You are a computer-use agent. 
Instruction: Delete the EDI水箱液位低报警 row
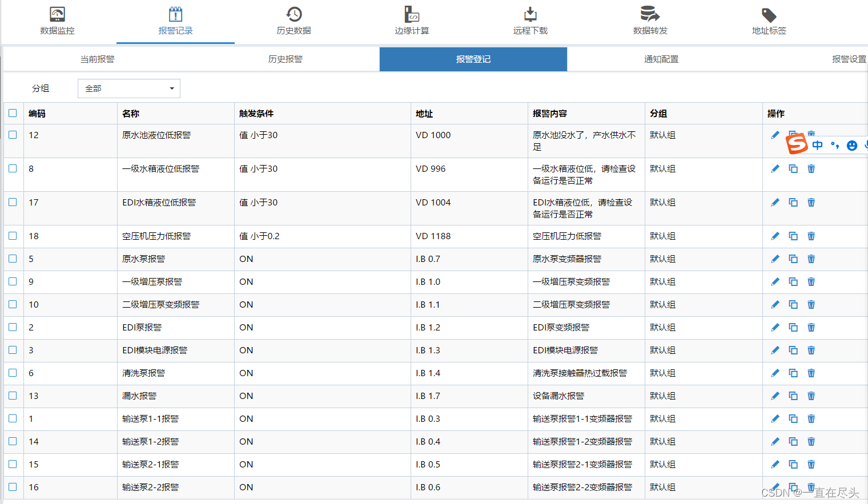[811, 203]
